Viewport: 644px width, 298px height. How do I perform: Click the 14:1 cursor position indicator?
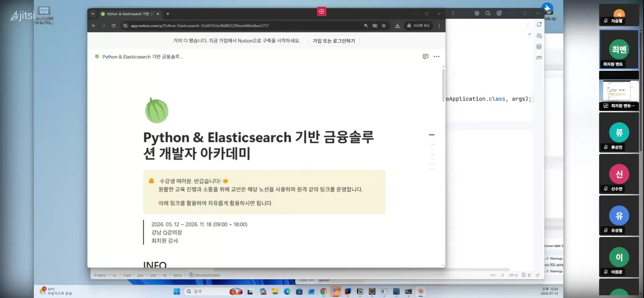(493, 275)
